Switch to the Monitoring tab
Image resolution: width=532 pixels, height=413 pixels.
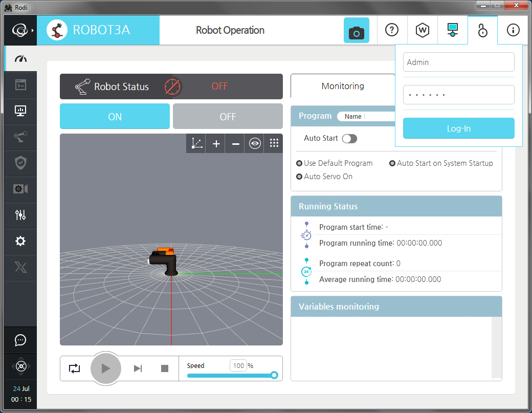pos(343,86)
